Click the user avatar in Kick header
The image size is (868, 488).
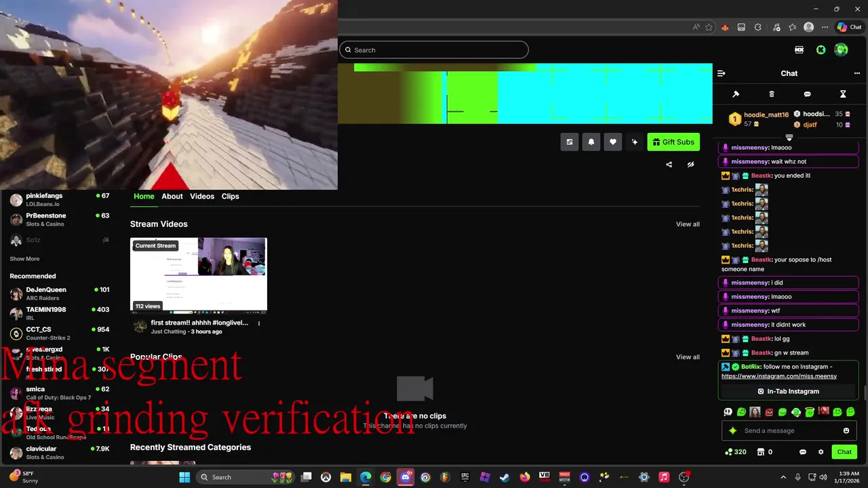click(x=841, y=49)
